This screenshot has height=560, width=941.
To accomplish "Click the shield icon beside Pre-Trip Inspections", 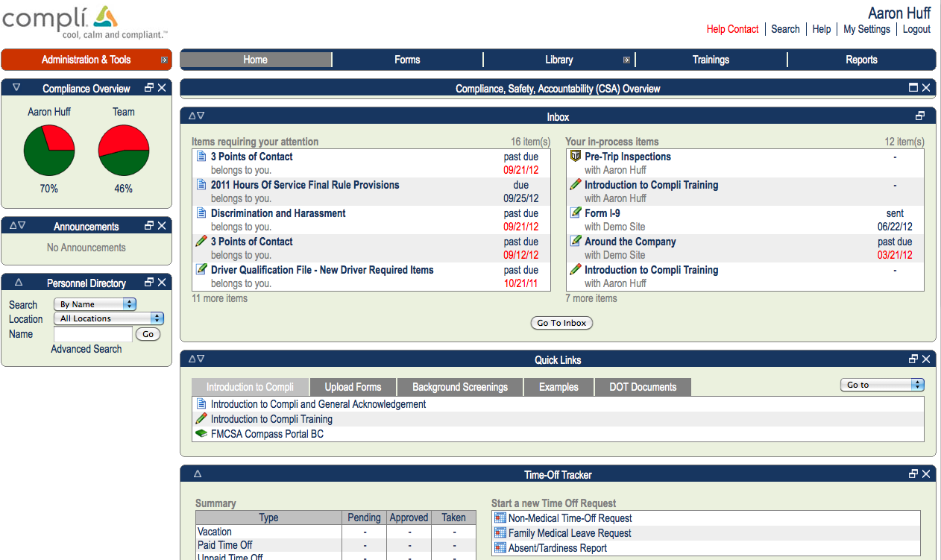I will pos(574,157).
